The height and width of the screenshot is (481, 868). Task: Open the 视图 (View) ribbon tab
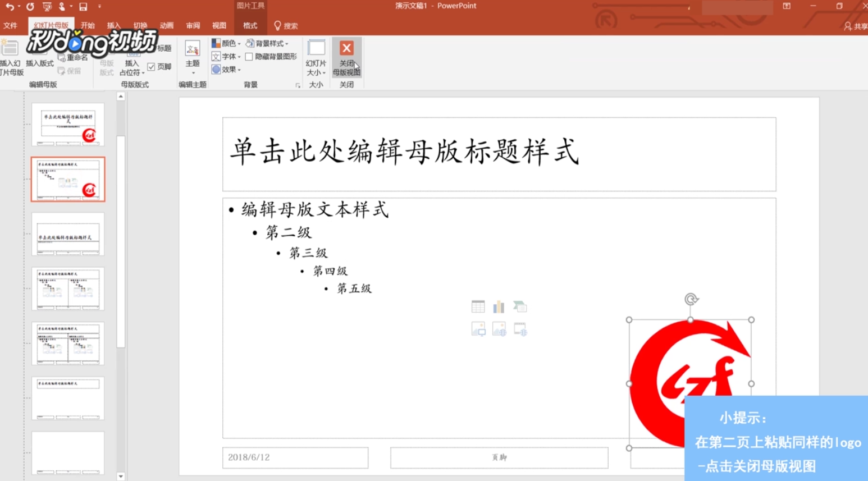218,25
